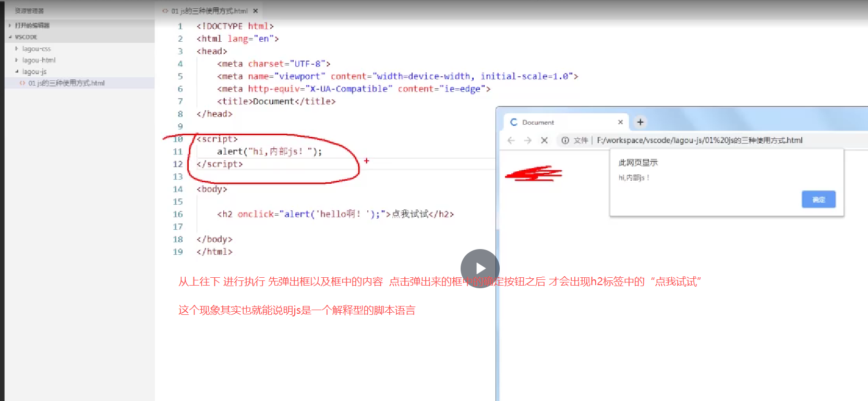
Task: Close the Document browser tab
Action: click(620, 122)
